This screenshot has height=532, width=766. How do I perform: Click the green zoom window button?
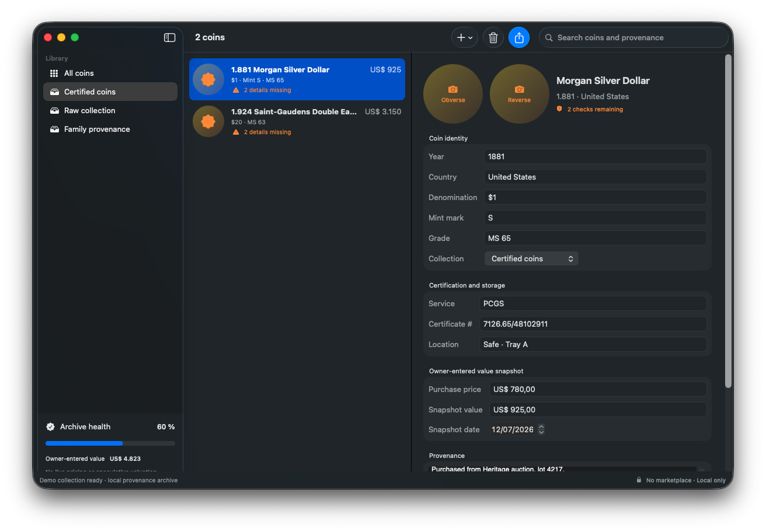click(x=75, y=37)
